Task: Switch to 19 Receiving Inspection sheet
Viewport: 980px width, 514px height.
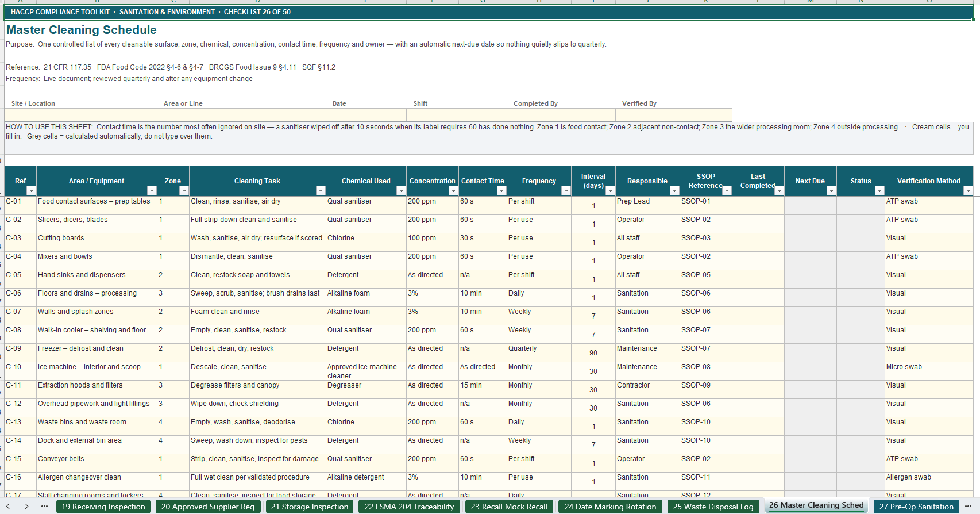Action: [103, 507]
